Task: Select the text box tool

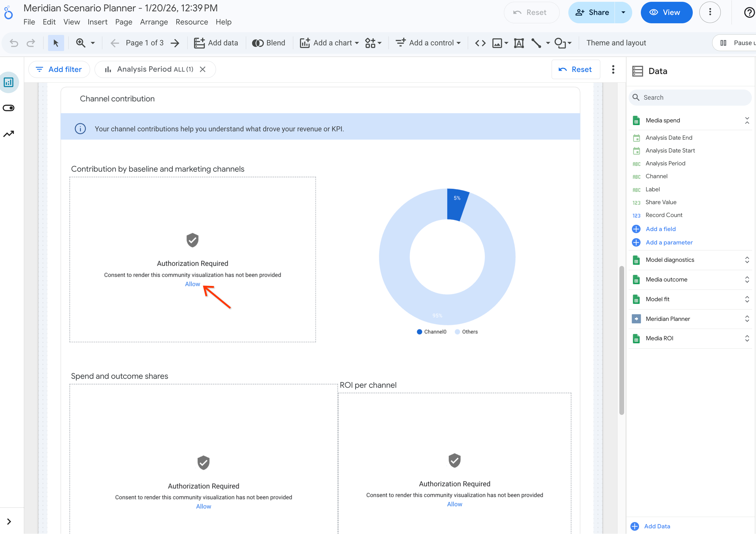Action: click(519, 42)
